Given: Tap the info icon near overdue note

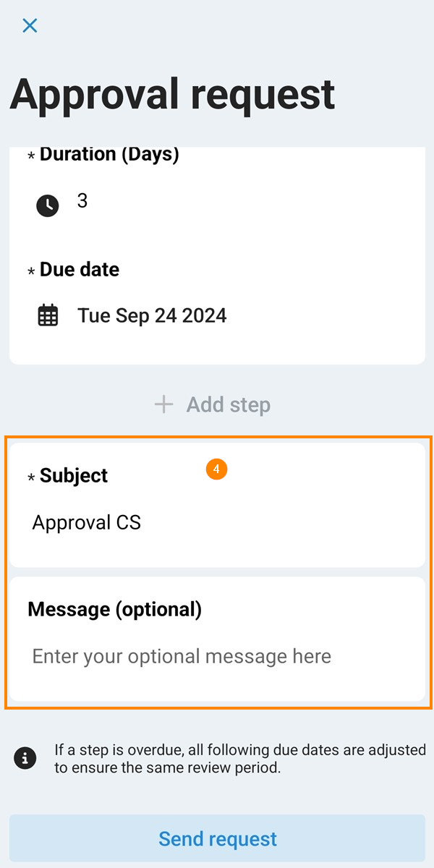Looking at the screenshot, I should point(25,758).
